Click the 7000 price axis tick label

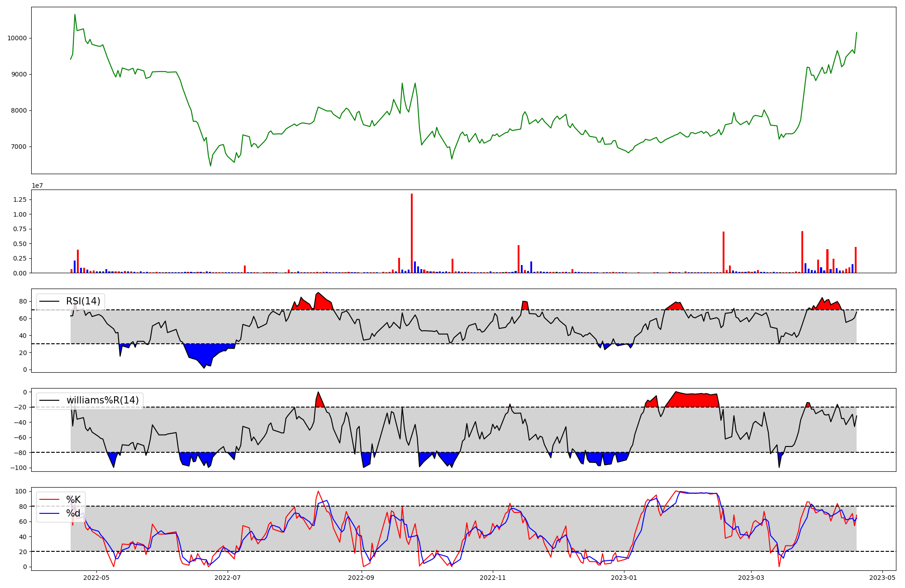[x=19, y=147]
